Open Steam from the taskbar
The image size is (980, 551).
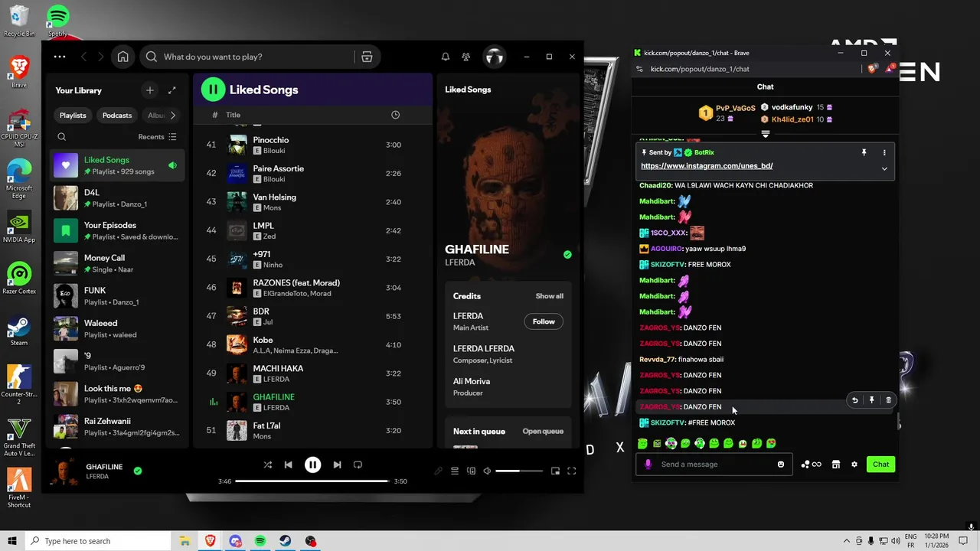pyautogui.click(x=285, y=541)
